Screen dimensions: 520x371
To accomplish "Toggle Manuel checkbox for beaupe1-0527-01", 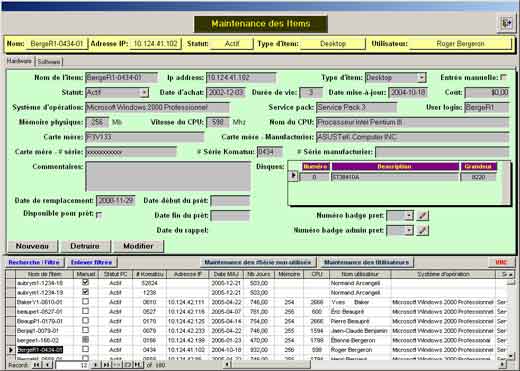I will pyautogui.click(x=86, y=311).
